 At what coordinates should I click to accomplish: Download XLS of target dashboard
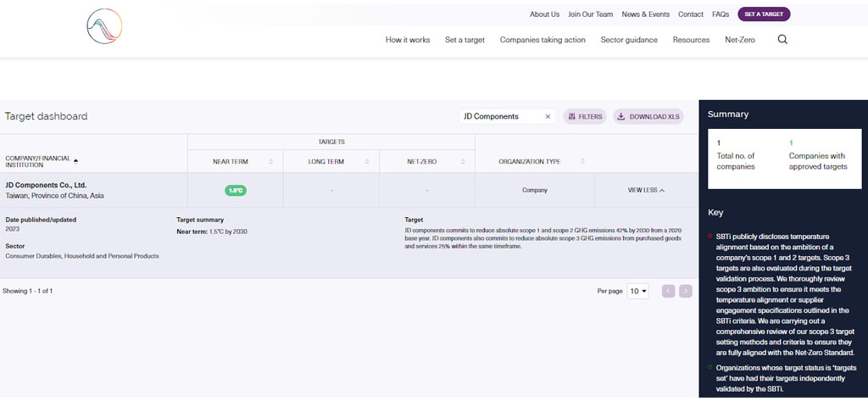[x=648, y=116]
